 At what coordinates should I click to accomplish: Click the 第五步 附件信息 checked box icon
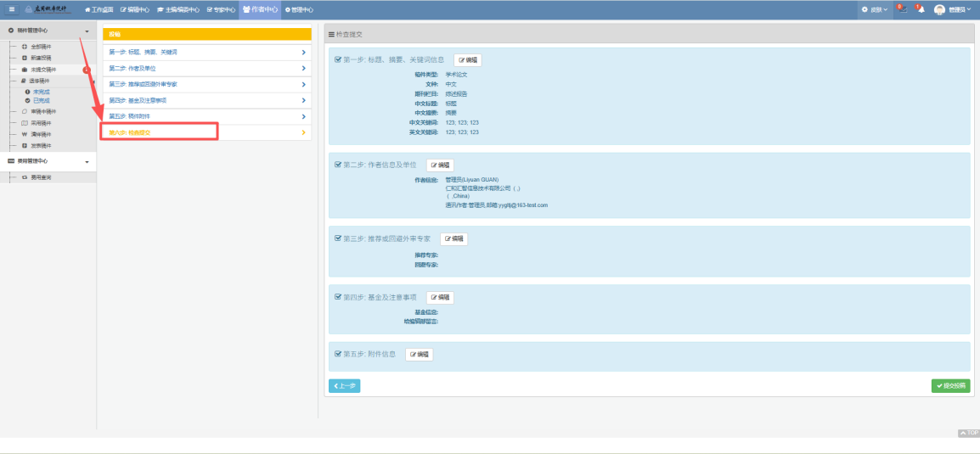pos(339,354)
